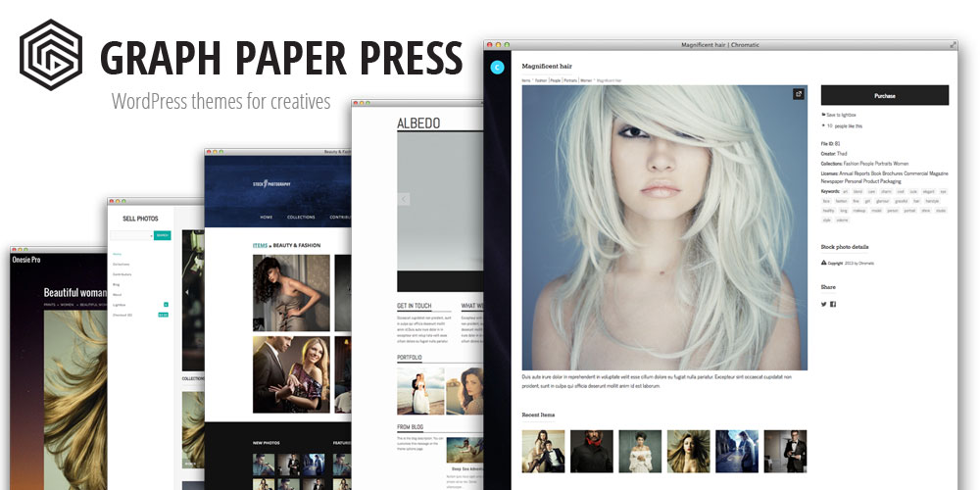Click the teal Search button in Sell Photos
The width and height of the screenshot is (980, 490).
coord(163,235)
